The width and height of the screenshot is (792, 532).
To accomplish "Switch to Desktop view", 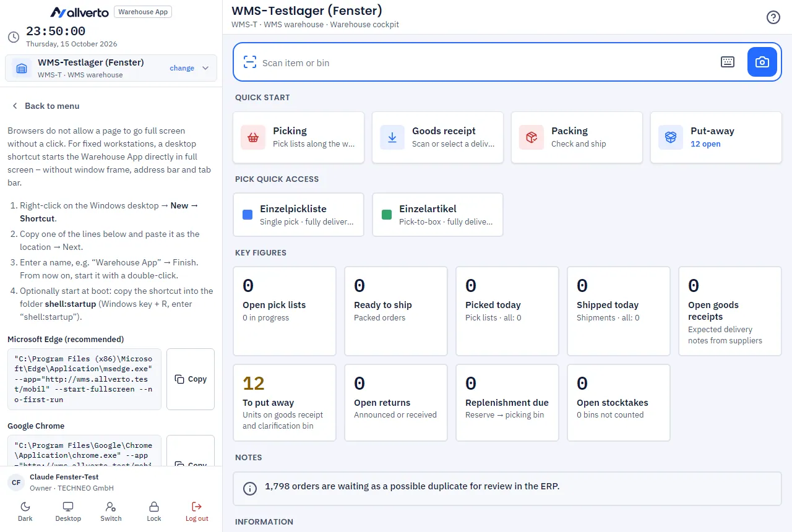I will coord(68,512).
